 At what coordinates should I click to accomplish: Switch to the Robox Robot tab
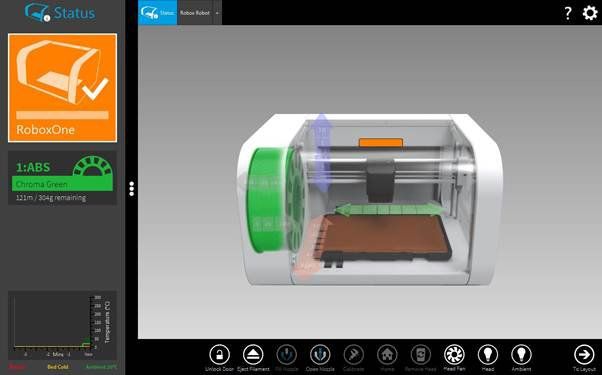[195, 13]
